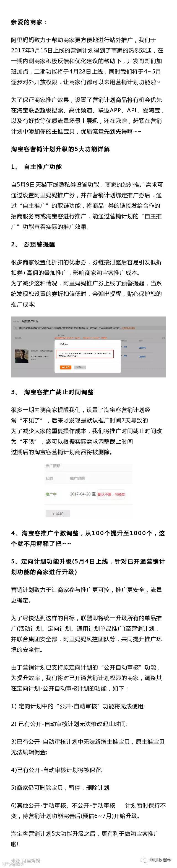Click the 默认不限，可修改 end-date field

pos(111,494)
